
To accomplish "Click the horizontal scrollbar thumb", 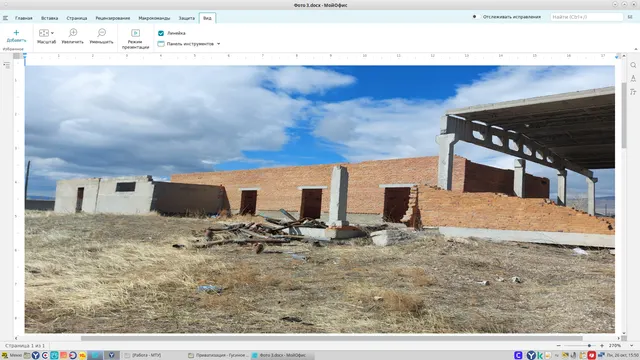I will (x=331, y=338).
